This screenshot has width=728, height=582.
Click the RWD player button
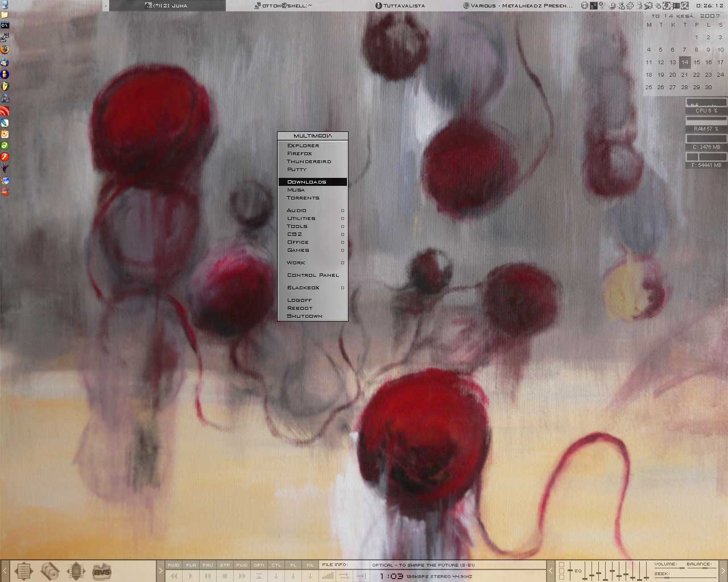(x=173, y=565)
